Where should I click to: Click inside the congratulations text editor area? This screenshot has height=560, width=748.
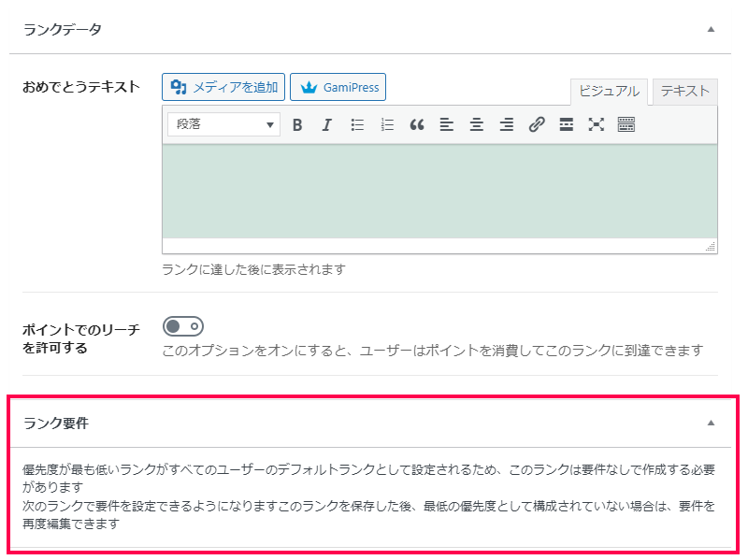point(439,192)
